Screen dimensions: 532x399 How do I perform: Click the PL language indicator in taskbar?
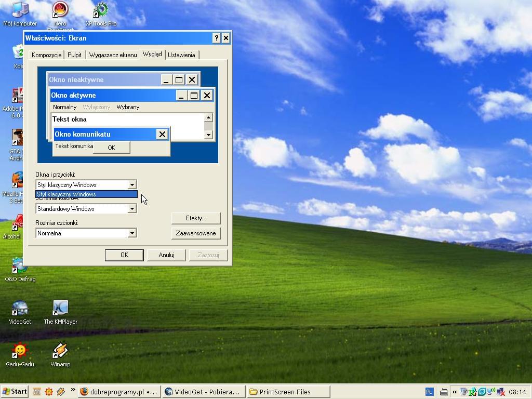(x=429, y=392)
